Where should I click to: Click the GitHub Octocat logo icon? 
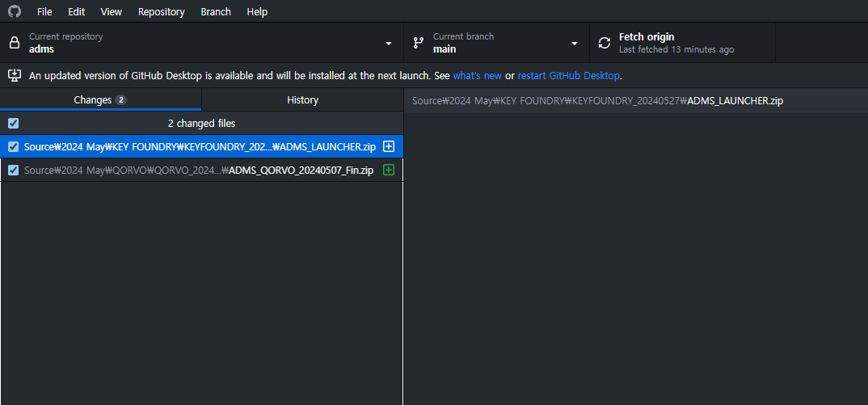pos(15,11)
